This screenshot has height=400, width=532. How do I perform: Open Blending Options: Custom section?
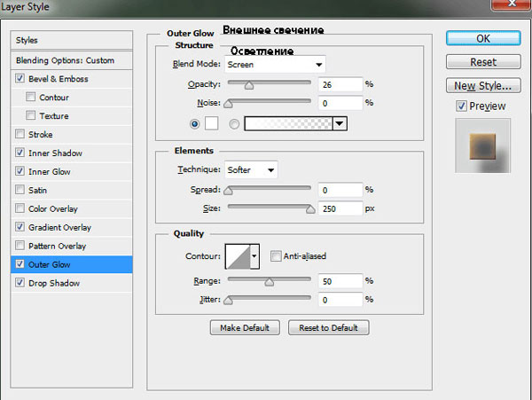click(66, 60)
